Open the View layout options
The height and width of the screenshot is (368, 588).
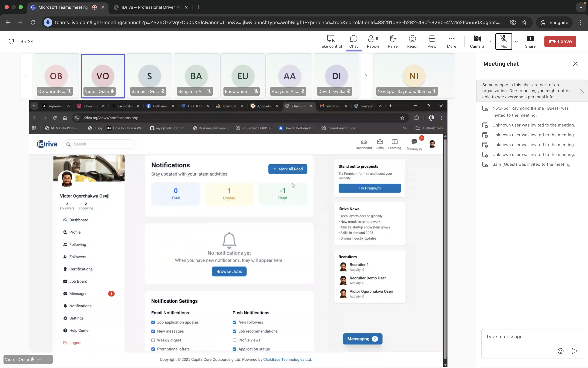(432, 41)
